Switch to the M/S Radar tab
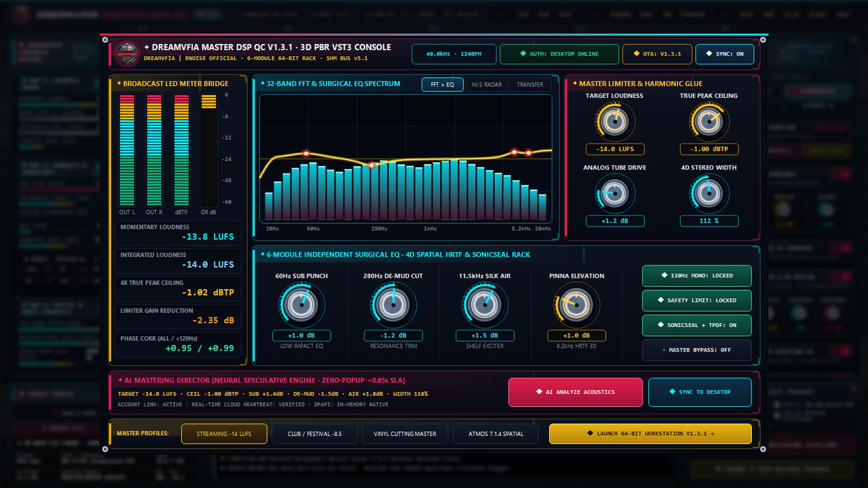 point(486,84)
